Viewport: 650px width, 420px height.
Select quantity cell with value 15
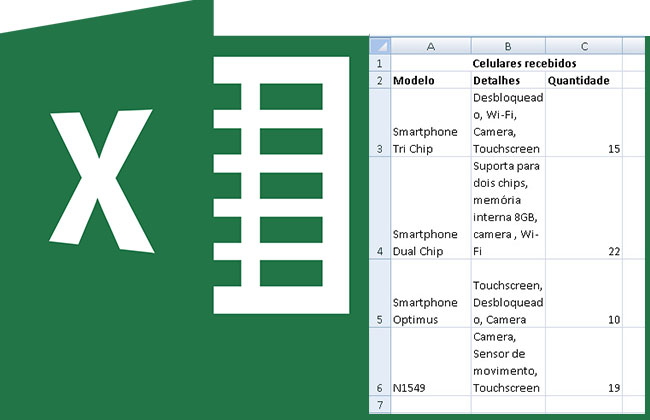[584, 123]
